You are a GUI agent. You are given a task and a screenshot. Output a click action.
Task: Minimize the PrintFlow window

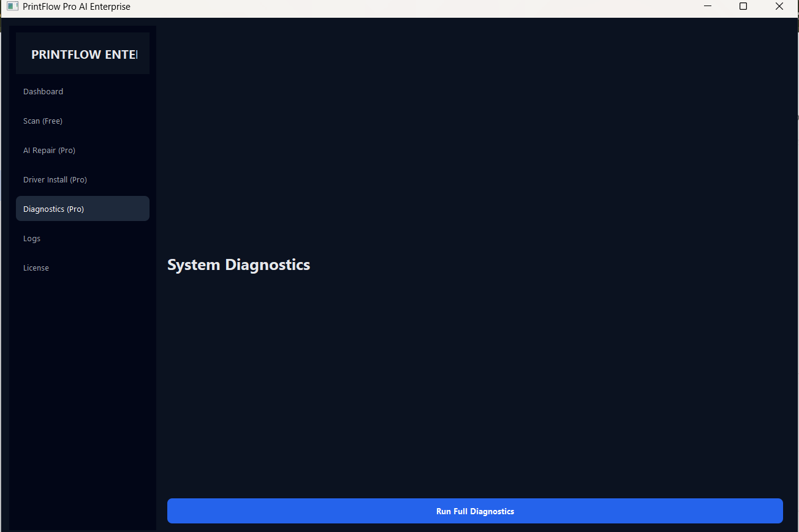[x=708, y=7]
